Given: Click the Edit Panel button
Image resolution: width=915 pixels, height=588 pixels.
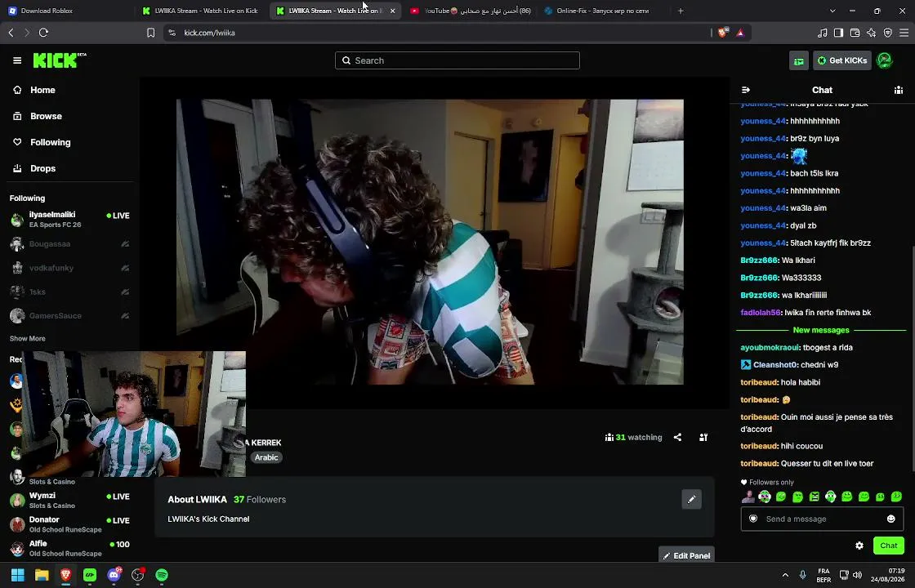Looking at the screenshot, I should point(686,555).
